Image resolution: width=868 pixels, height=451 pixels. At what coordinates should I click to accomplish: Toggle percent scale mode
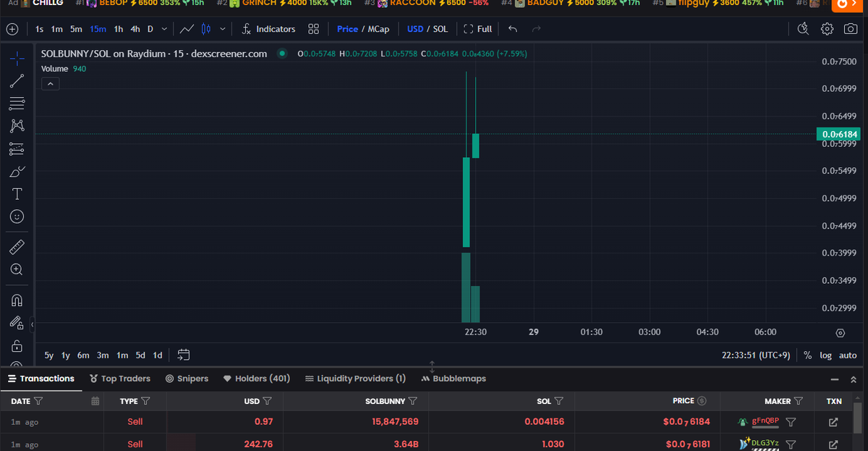(x=807, y=355)
